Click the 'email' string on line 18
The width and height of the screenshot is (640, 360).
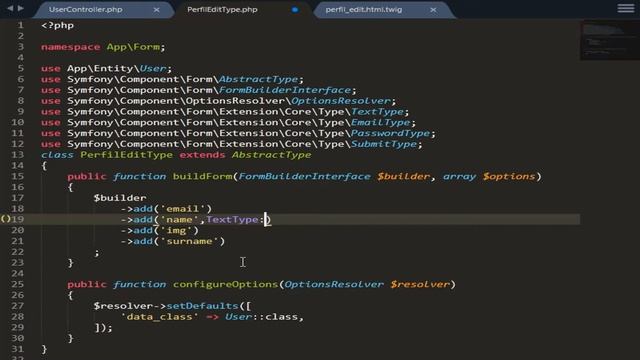pyautogui.click(x=182, y=209)
